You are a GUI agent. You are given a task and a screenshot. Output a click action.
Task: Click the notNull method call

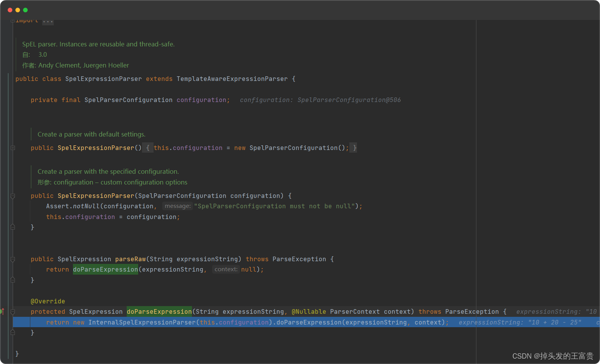pyautogui.click(x=86, y=206)
